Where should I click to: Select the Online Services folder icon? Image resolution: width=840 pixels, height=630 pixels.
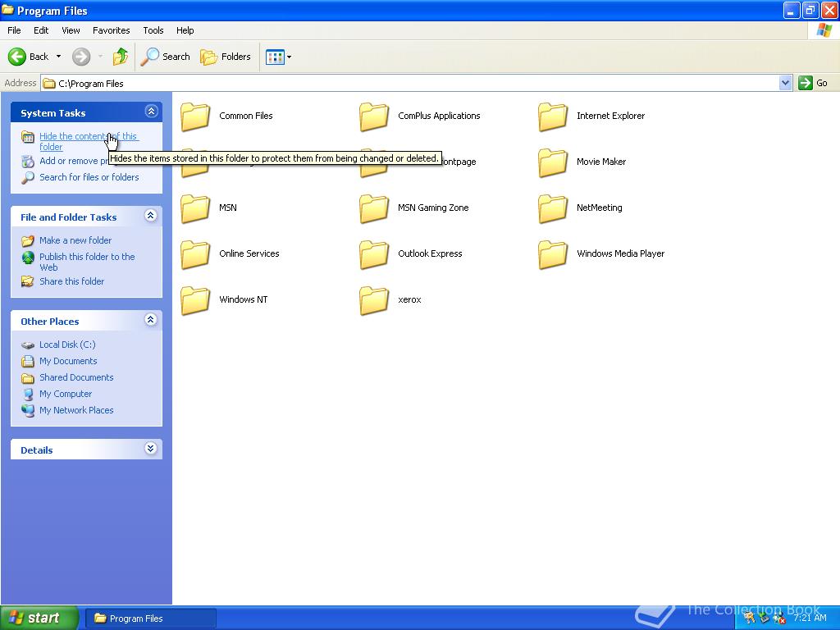[x=195, y=254]
